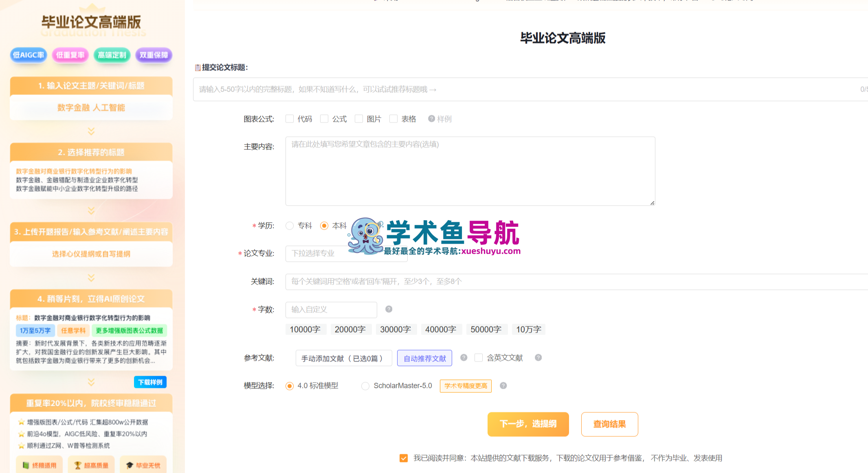点击「下一步，选提纲」按钮
This screenshot has width=868, height=473.
tap(528, 424)
